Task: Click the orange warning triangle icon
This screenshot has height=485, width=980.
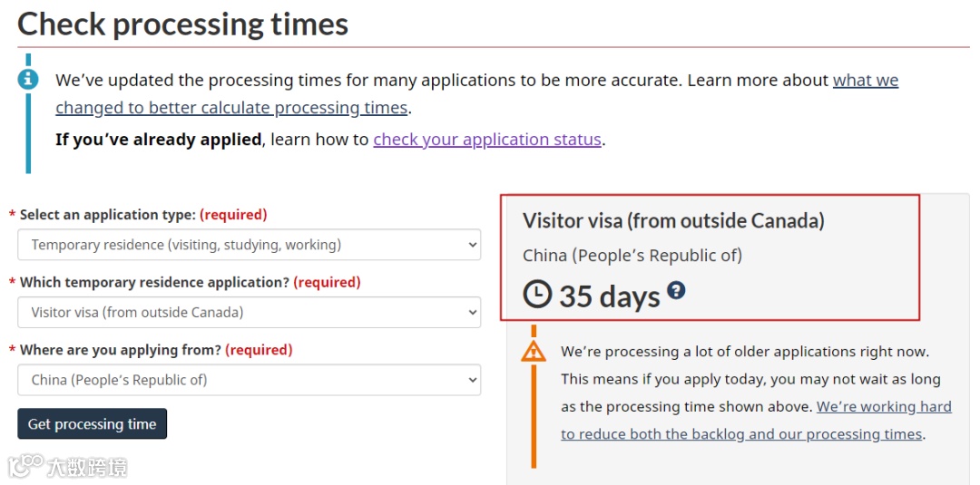Action: pos(534,352)
